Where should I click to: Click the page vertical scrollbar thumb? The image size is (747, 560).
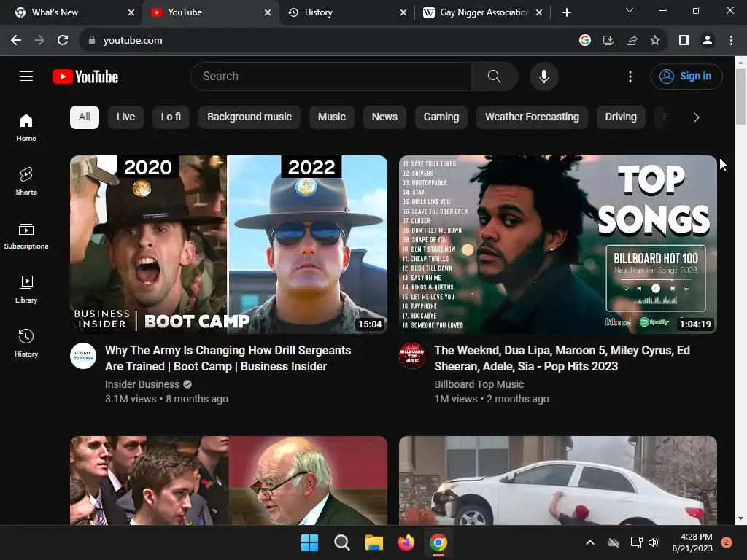click(x=740, y=97)
